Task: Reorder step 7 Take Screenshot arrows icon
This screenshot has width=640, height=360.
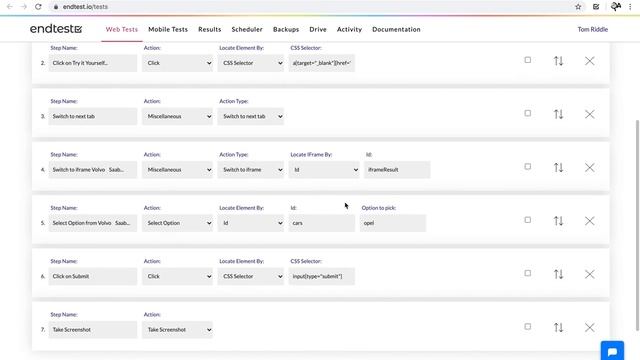Action: pyautogui.click(x=558, y=327)
